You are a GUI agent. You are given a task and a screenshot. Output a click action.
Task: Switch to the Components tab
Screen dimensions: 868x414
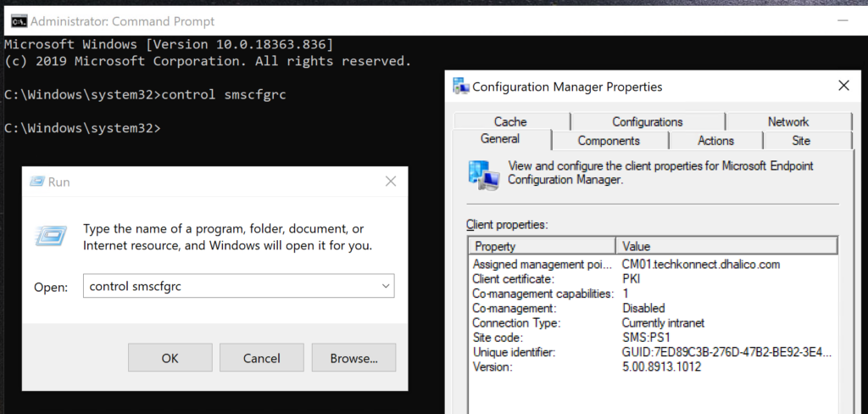[609, 141]
